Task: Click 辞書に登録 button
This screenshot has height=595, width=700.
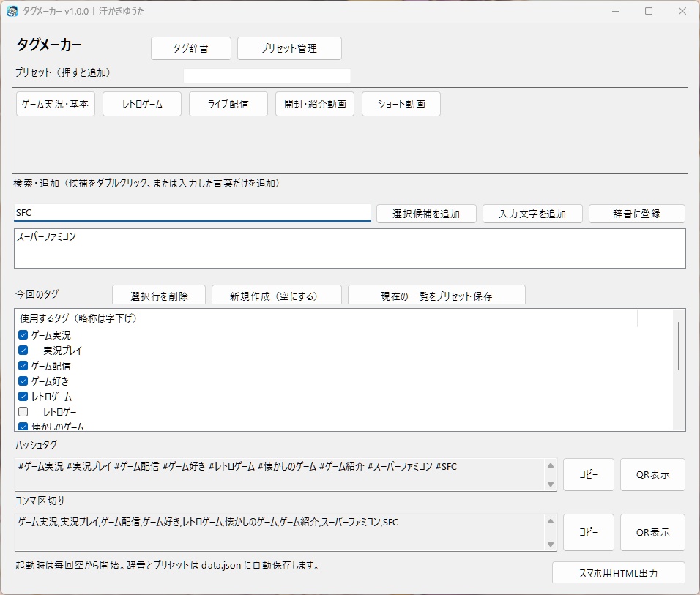Action: 636,214
